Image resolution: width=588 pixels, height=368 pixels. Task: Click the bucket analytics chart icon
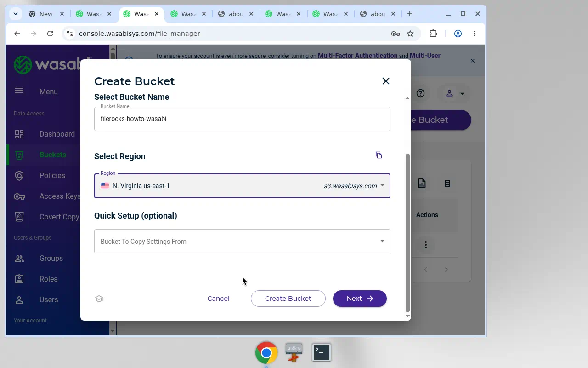click(422, 184)
